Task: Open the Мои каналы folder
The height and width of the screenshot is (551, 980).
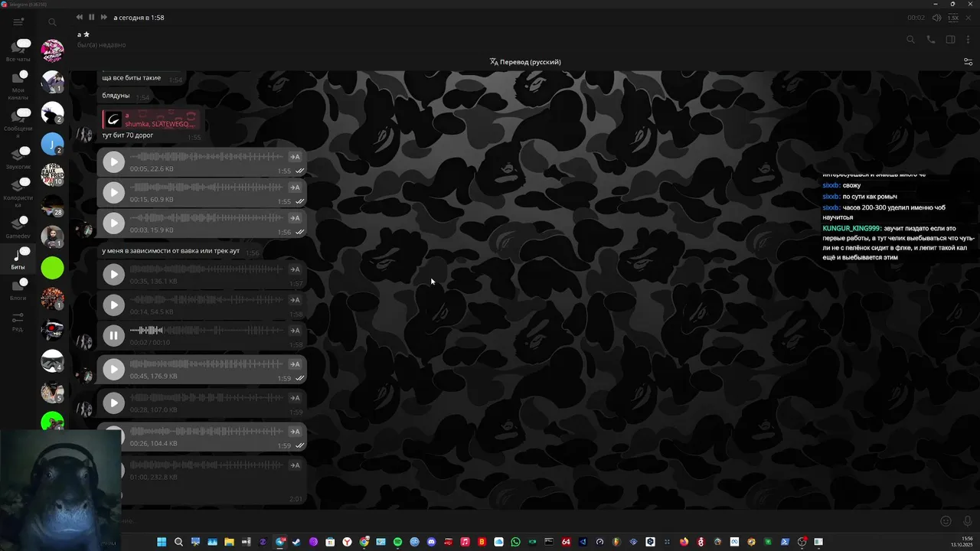Action: (18, 85)
